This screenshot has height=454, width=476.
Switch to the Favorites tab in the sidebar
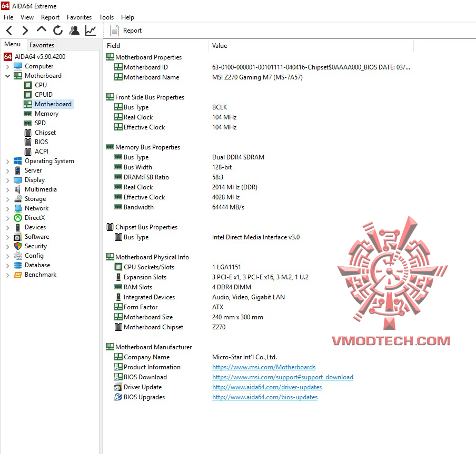pos(42,45)
